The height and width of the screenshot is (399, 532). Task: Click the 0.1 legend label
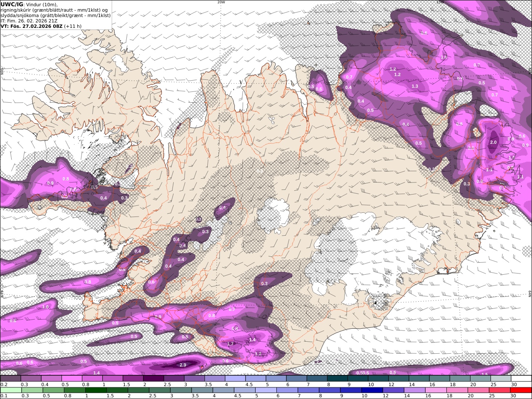point(4,396)
